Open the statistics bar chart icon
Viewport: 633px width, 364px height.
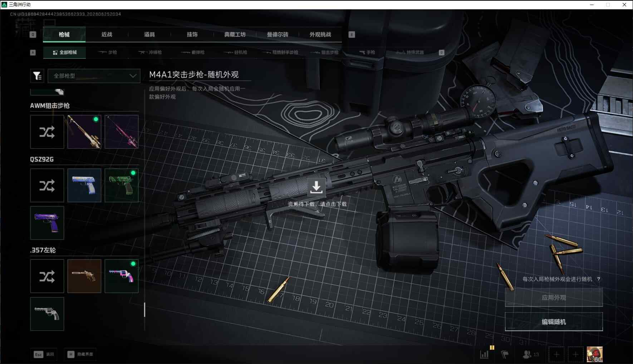[484, 354]
